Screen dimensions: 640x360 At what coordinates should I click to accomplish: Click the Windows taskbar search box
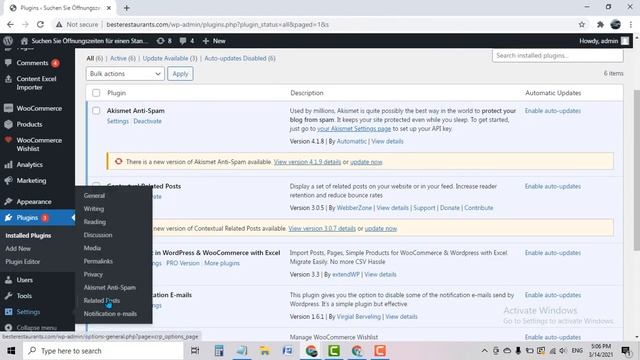pyautogui.click(x=103, y=351)
